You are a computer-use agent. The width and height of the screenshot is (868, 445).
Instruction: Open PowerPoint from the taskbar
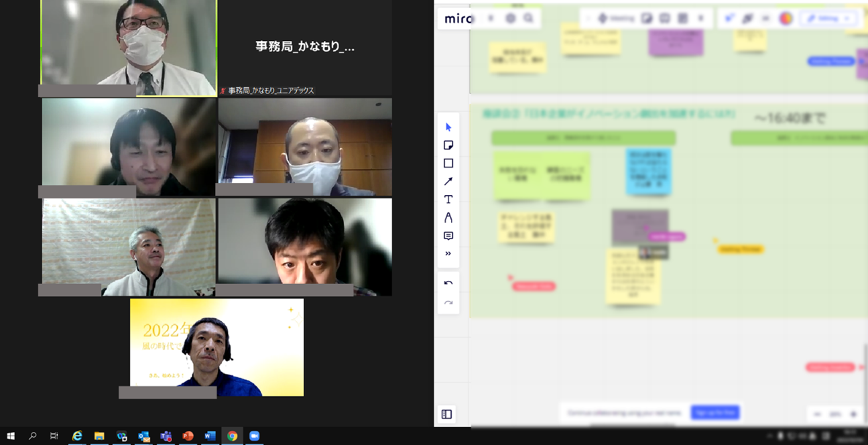(188, 436)
